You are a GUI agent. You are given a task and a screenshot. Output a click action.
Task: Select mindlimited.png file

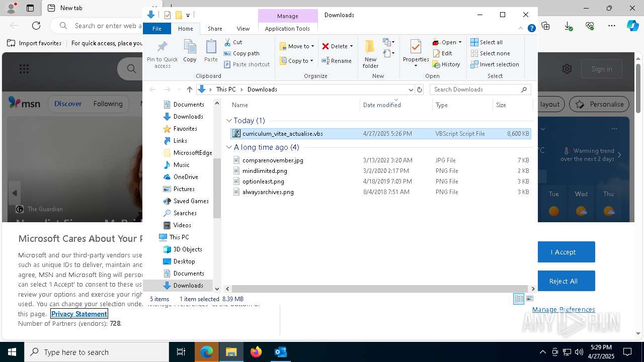265,171
